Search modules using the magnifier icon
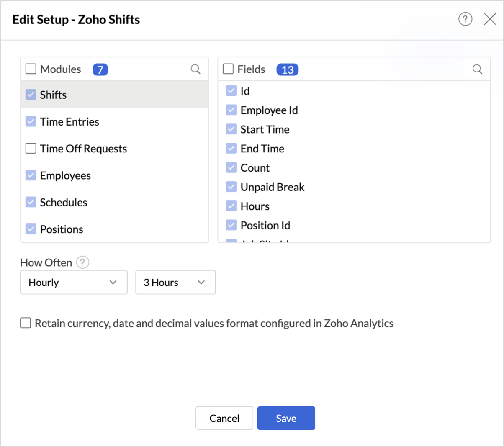This screenshot has height=447, width=504. coord(195,69)
